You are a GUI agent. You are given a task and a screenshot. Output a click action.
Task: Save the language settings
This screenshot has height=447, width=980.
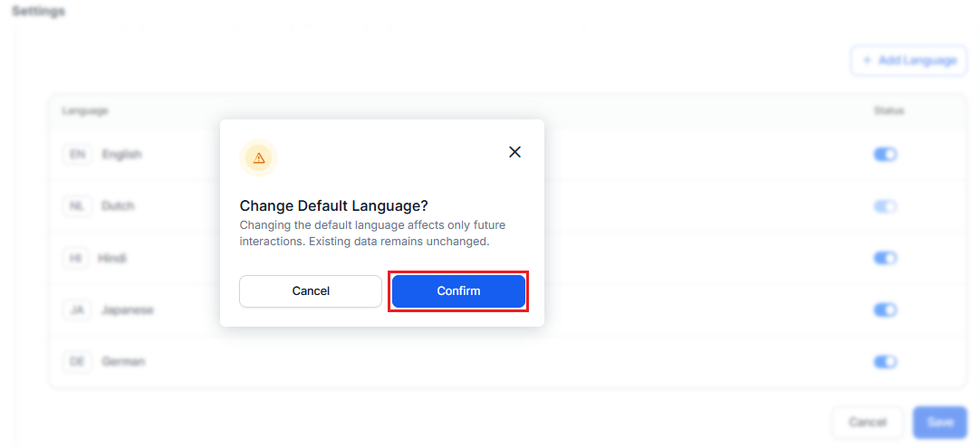tap(939, 423)
